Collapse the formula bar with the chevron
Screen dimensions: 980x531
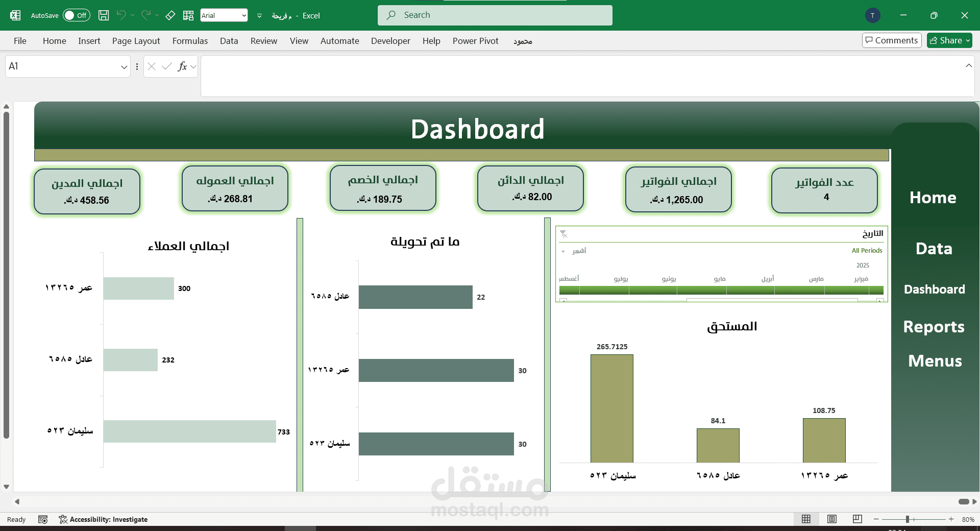pyautogui.click(x=969, y=65)
